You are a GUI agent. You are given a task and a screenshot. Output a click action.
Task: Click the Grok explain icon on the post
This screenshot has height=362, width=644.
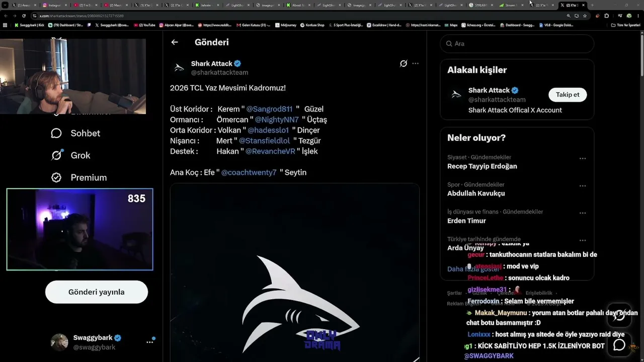(x=403, y=64)
